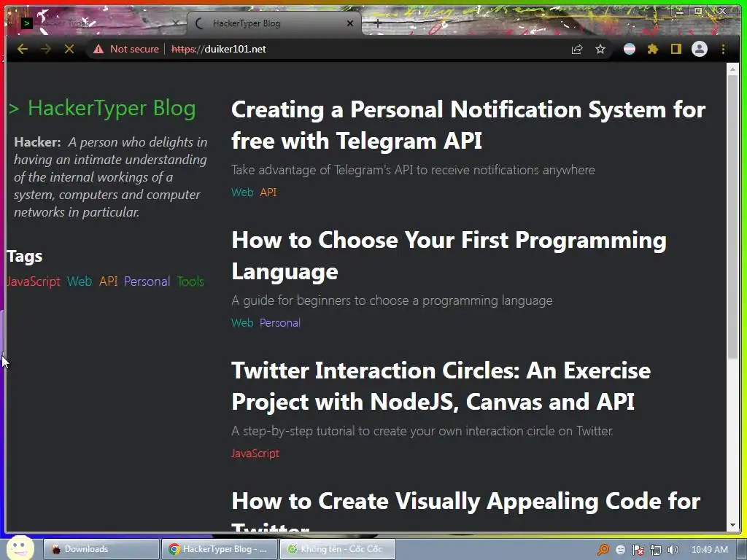747x560 pixels.
Task: Open How to Choose Your First Programming Language
Action: coord(449,255)
